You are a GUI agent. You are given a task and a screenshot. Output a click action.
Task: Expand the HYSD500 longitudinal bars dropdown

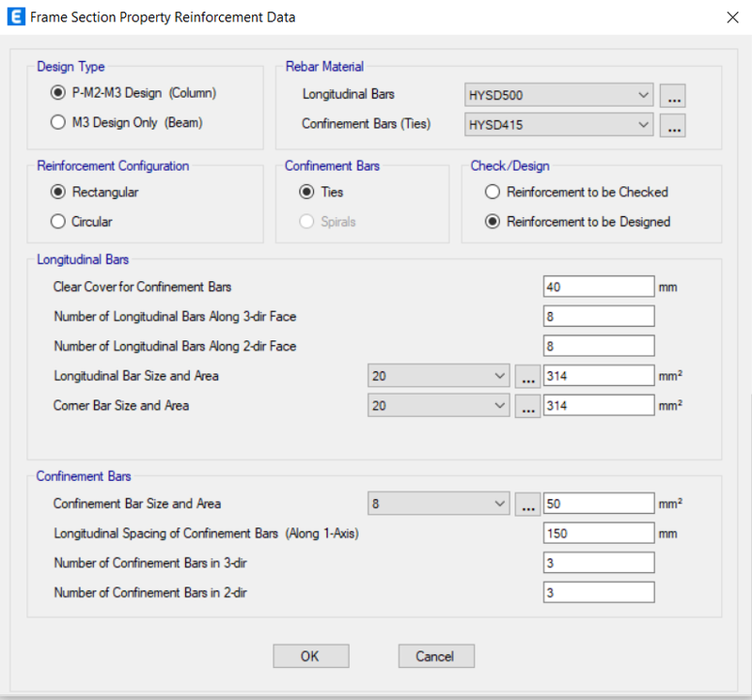558,95
